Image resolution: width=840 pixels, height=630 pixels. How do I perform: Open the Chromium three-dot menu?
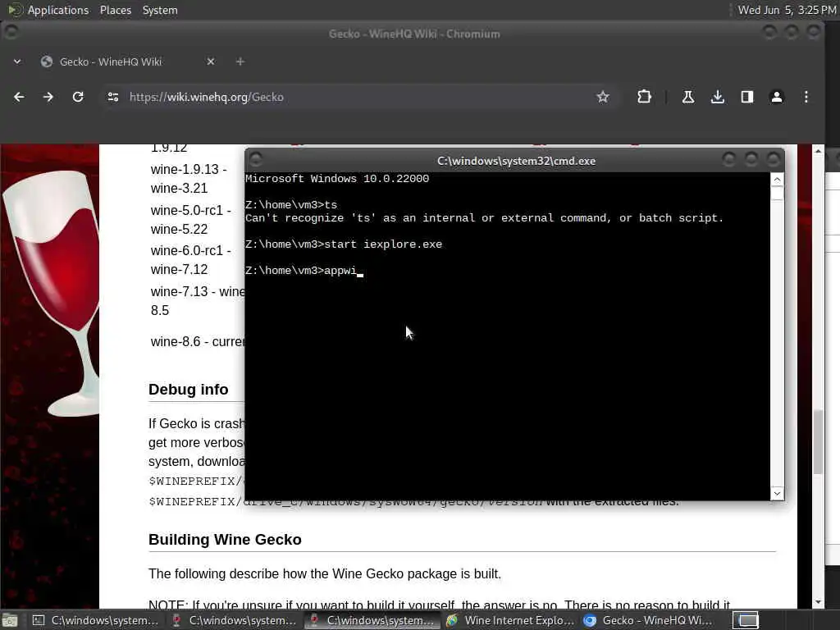[x=806, y=97]
